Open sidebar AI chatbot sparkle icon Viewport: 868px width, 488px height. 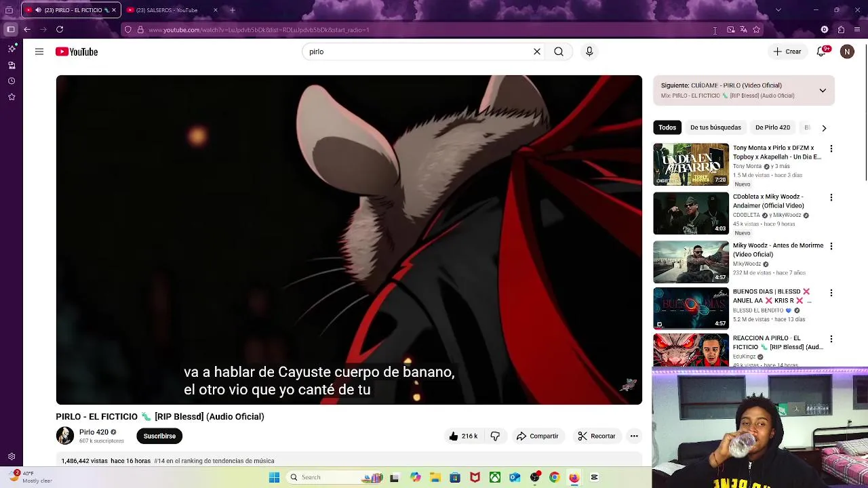coord(12,49)
